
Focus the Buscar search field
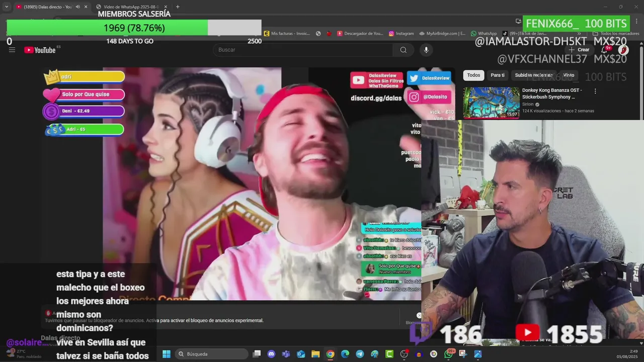[303, 50]
